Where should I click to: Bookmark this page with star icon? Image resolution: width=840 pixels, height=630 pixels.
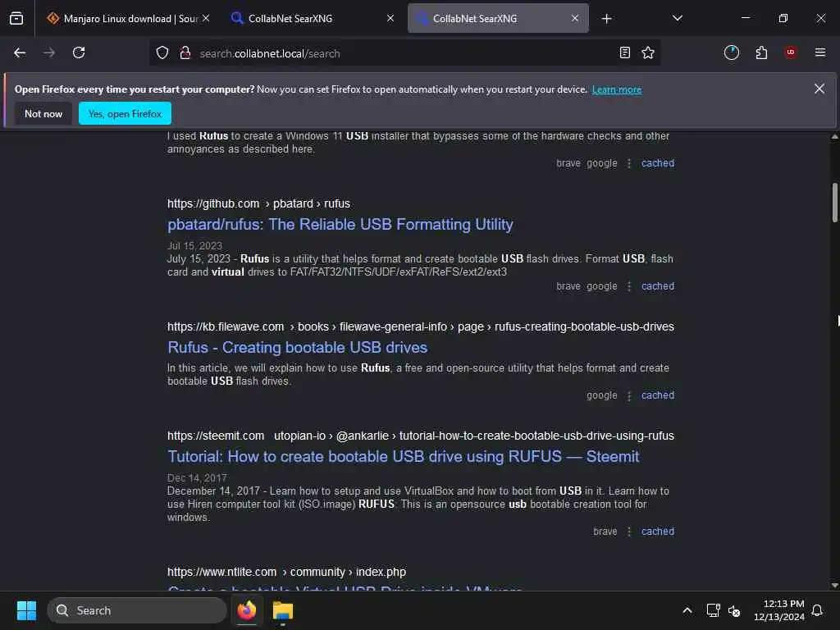(x=648, y=52)
